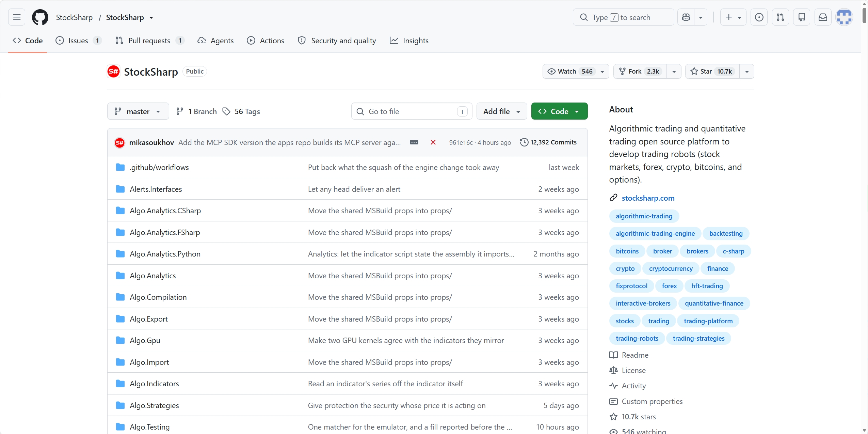Open Activity pulse icon
Image resolution: width=868 pixels, height=434 pixels.
coord(613,386)
